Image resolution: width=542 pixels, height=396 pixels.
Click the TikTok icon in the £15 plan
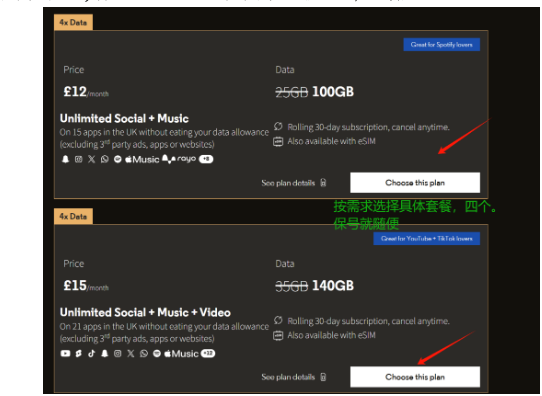coord(91,353)
